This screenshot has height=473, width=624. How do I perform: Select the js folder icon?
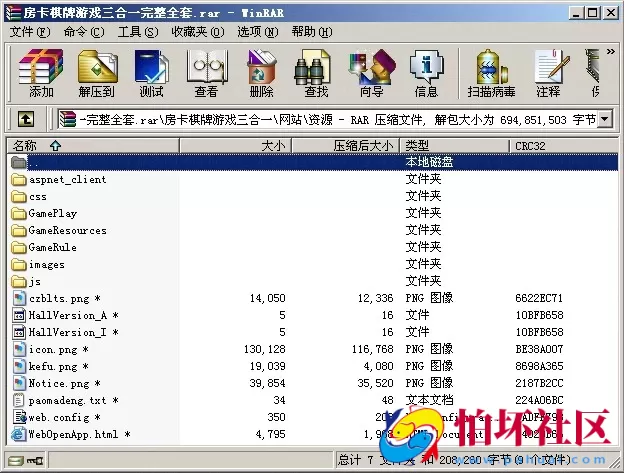tap(19, 282)
